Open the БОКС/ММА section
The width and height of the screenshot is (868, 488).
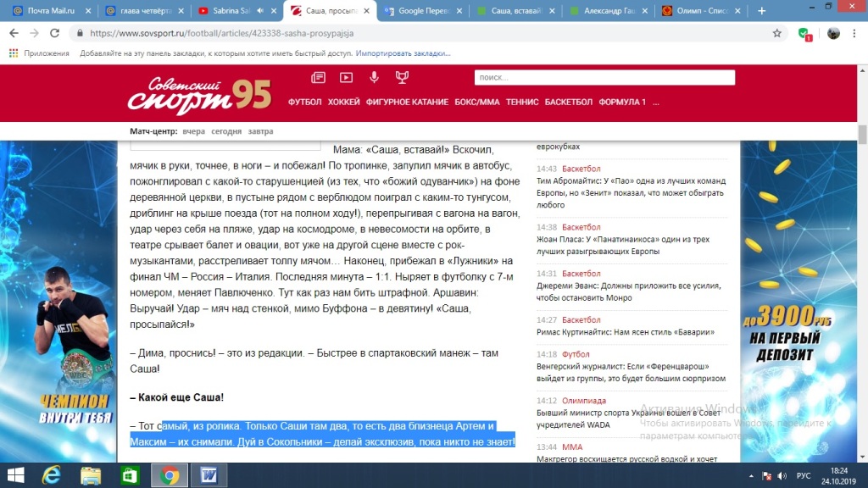(477, 102)
